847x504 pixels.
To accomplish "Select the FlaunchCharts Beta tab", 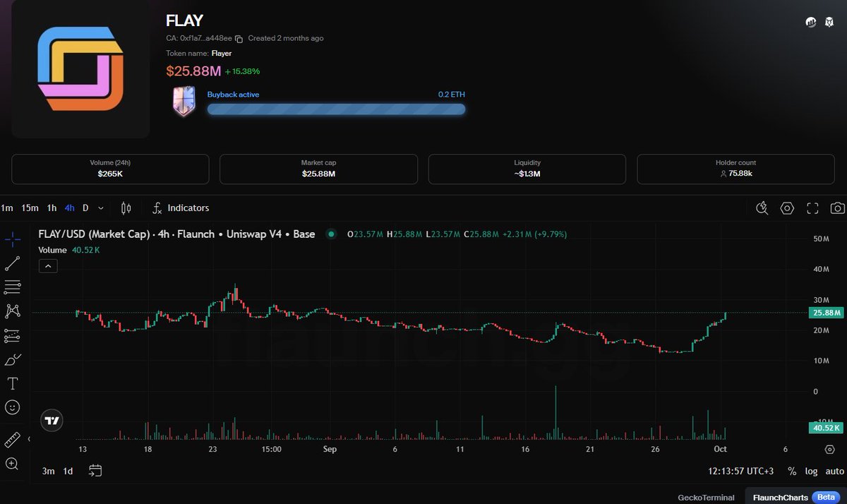I will click(794, 497).
